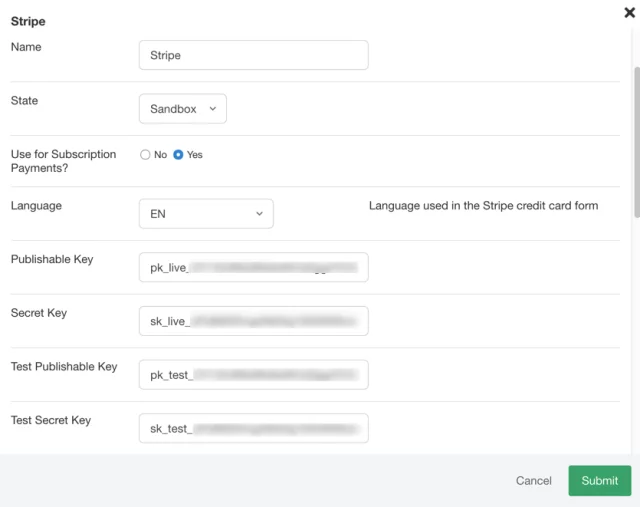The image size is (640, 507).
Task: Click the Test Secret Key label
Action: pos(51,420)
